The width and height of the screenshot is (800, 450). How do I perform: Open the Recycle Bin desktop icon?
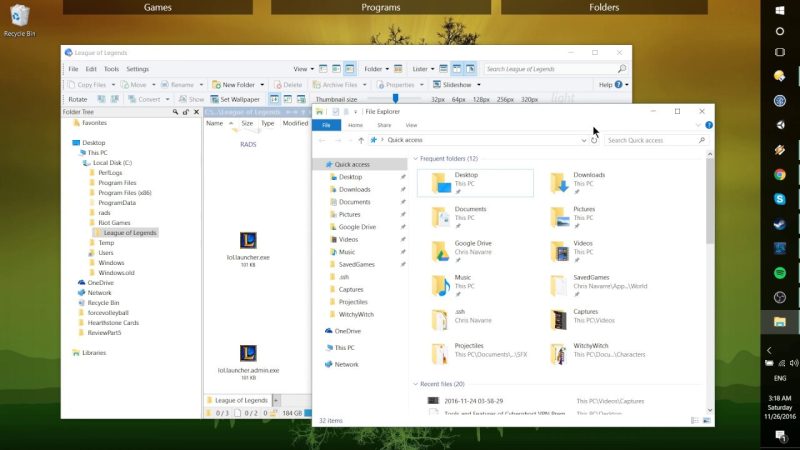tap(19, 20)
